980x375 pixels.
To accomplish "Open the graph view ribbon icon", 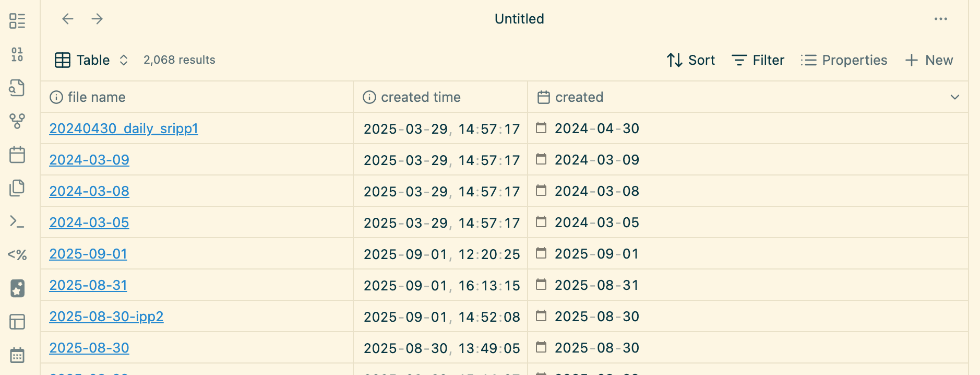I will point(17,121).
